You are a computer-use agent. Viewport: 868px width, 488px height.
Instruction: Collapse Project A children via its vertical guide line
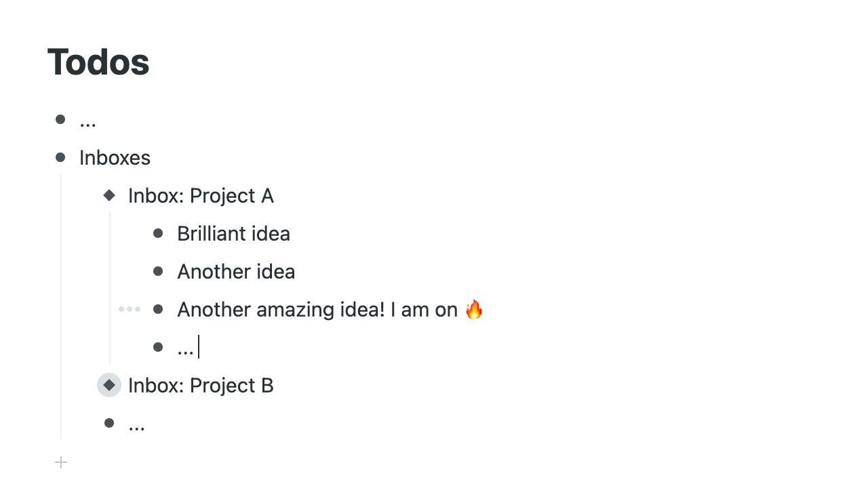click(110, 286)
